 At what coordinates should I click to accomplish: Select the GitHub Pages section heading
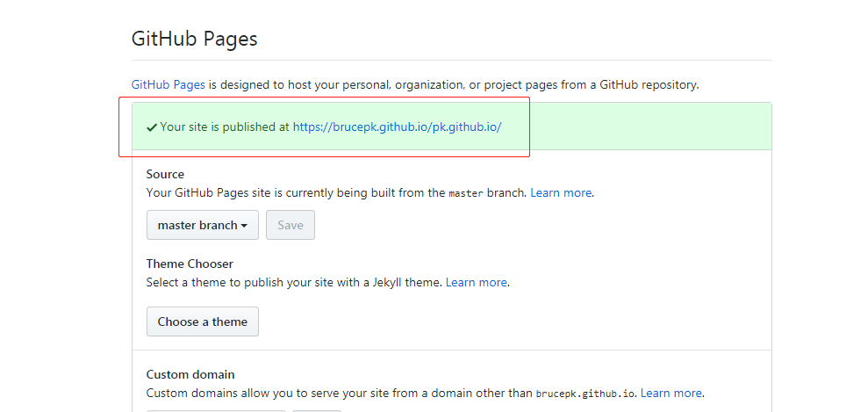tap(194, 39)
